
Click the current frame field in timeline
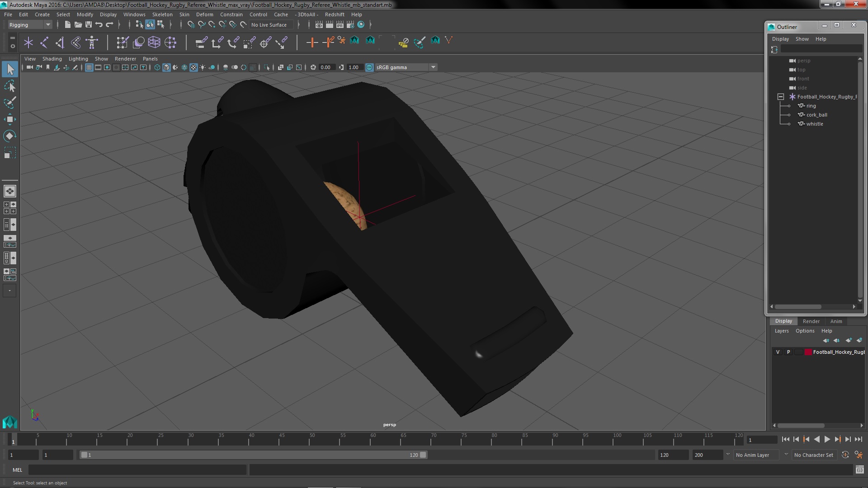[762, 440]
